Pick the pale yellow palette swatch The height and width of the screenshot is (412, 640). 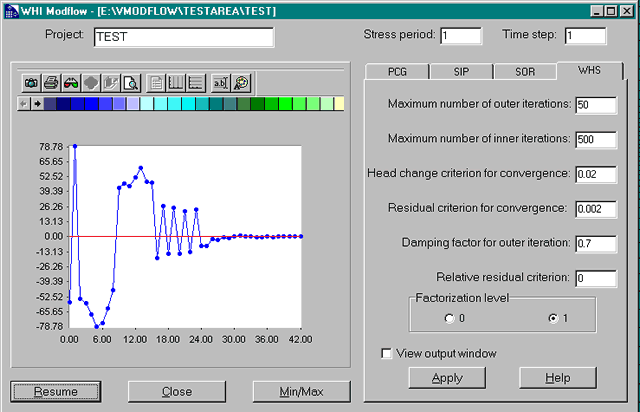(x=339, y=104)
